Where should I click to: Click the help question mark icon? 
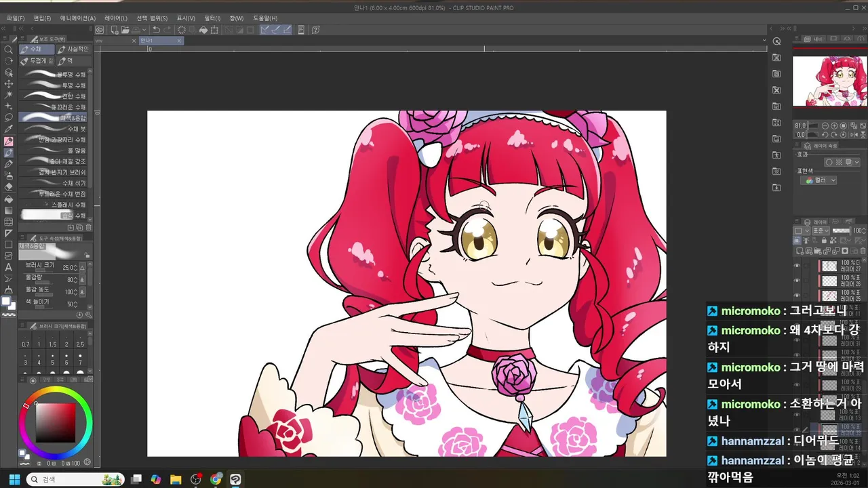click(x=316, y=30)
